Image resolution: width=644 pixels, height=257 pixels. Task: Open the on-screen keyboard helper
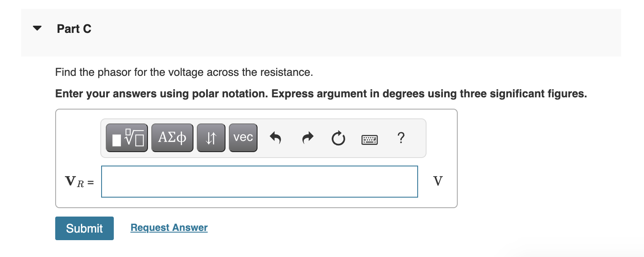pyautogui.click(x=370, y=139)
